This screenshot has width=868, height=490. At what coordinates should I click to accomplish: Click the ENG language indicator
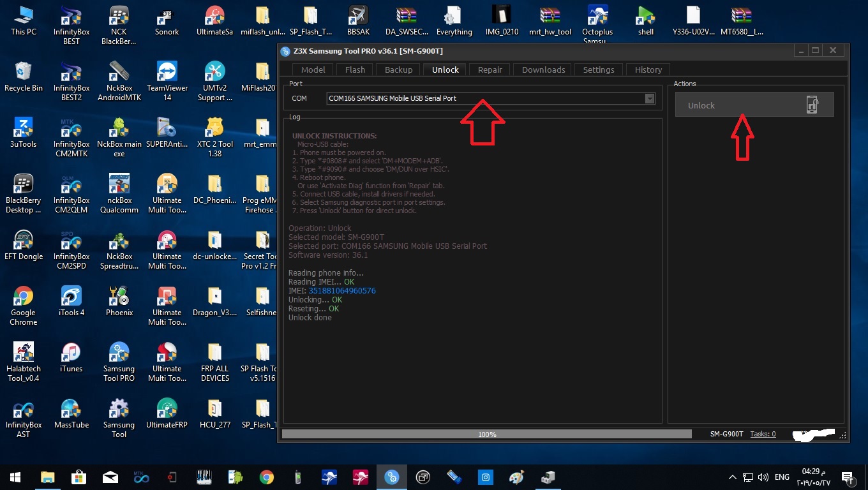pyautogui.click(x=782, y=477)
